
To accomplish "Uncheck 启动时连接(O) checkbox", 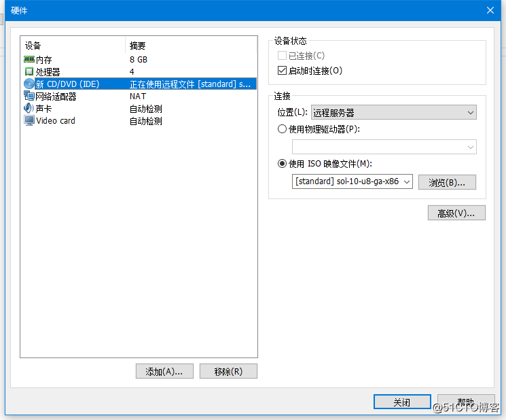I will pos(282,71).
